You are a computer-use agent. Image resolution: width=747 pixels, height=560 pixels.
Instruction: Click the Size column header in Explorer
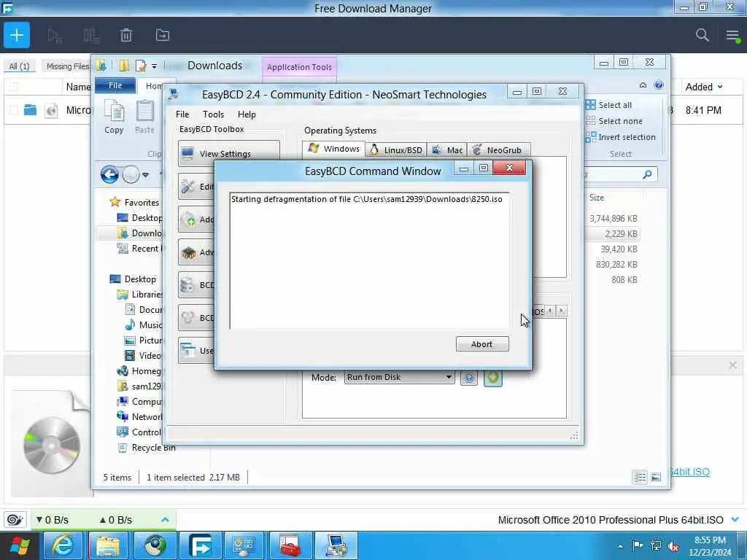coord(597,198)
